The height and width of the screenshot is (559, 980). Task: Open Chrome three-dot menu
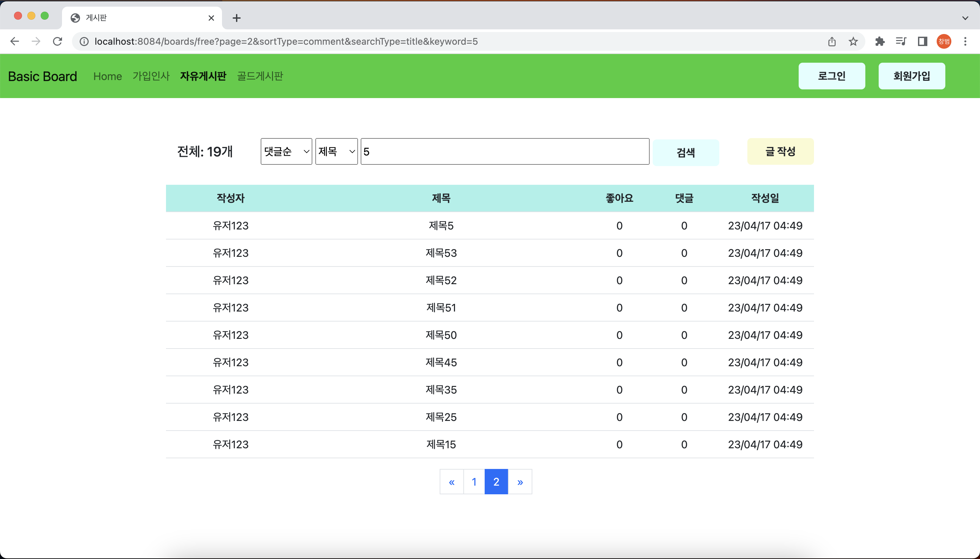[x=965, y=41]
